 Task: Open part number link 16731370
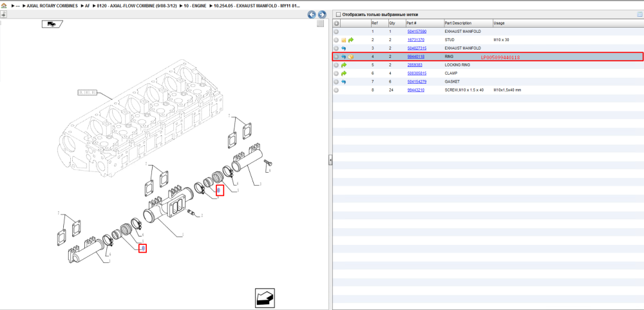click(415, 40)
